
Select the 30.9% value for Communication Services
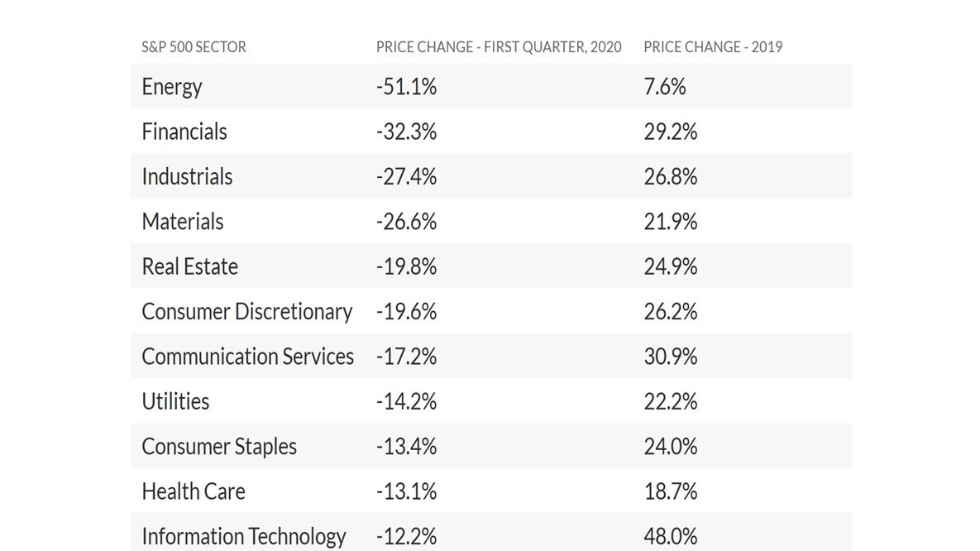pyautogui.click(x=670, y=357)
